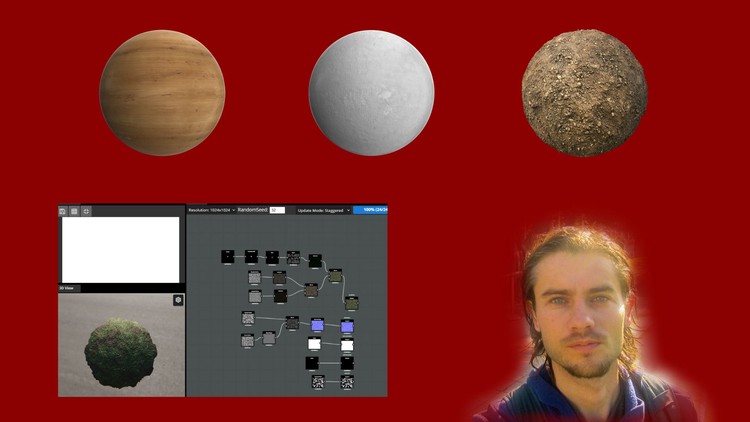
Task: Select the bottom-right black-and-white pattern node
Action: 347,382
